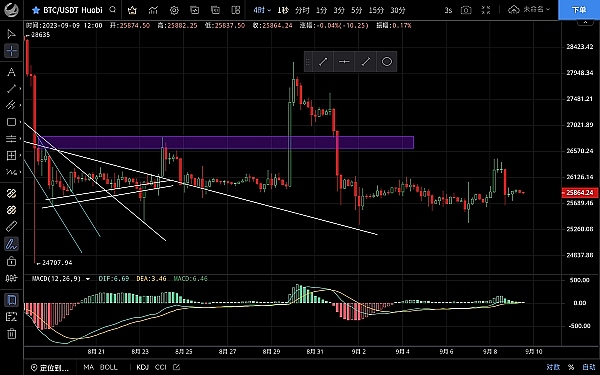This screenshot has height=375, width=600.
Task: Open chart settings gear icon
Action: click(x=174, y=10)
